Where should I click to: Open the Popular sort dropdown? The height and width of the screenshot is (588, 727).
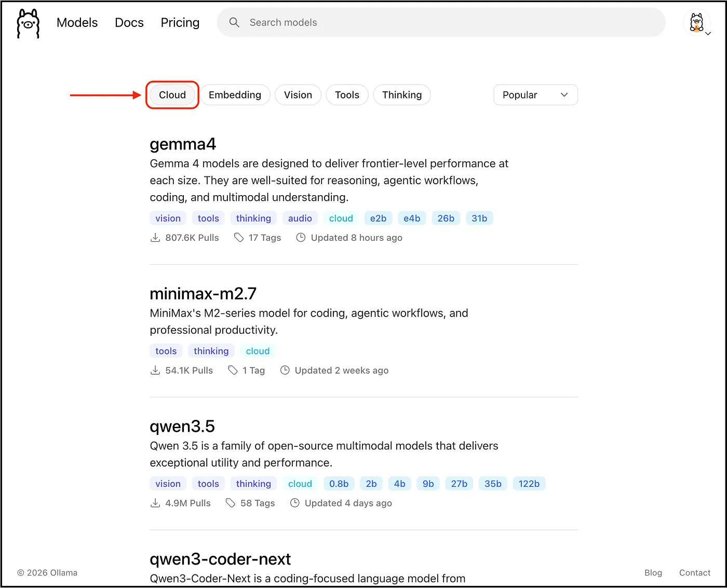tap(535, 95)
